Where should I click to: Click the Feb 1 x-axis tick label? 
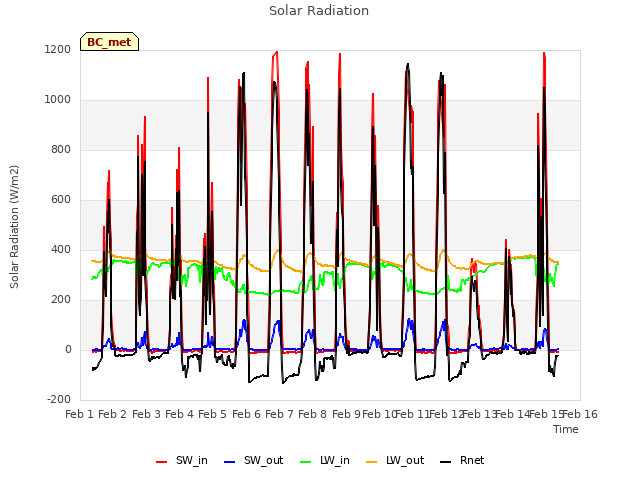[x=80, y=414]
